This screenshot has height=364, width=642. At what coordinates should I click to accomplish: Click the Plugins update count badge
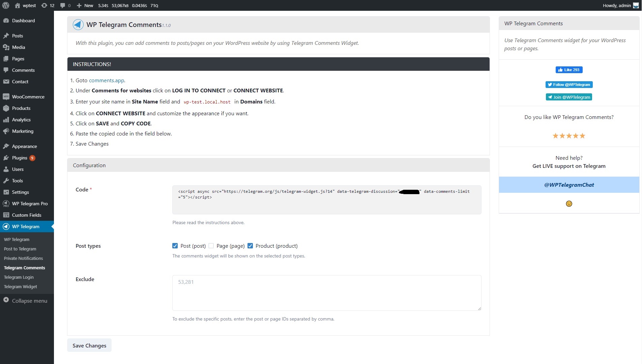coord(32,158)
